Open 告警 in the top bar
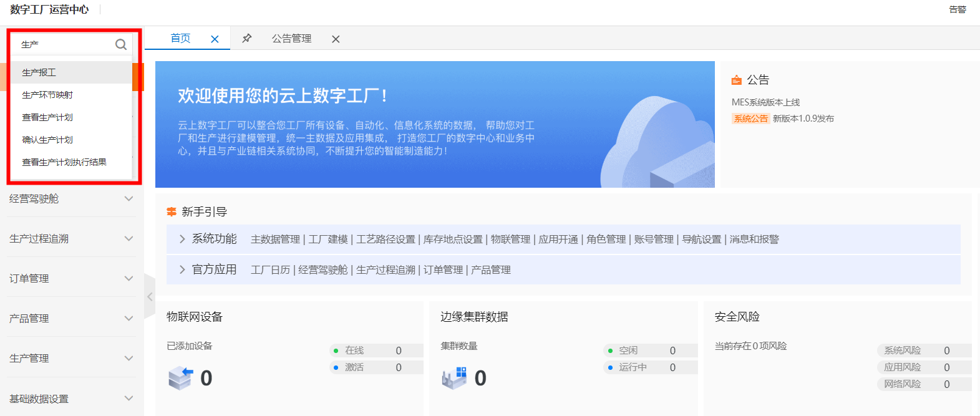Viewport: 980px width, 416px height. 958,9
